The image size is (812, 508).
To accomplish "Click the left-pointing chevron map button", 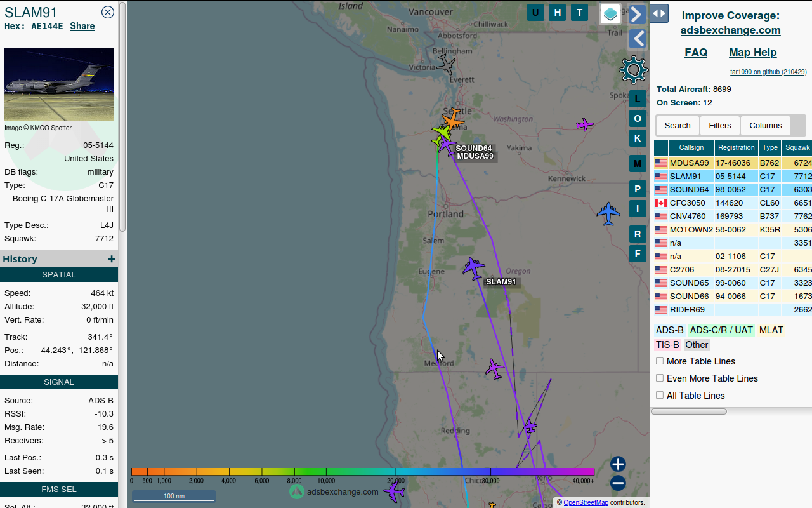I will pos(637,39).
